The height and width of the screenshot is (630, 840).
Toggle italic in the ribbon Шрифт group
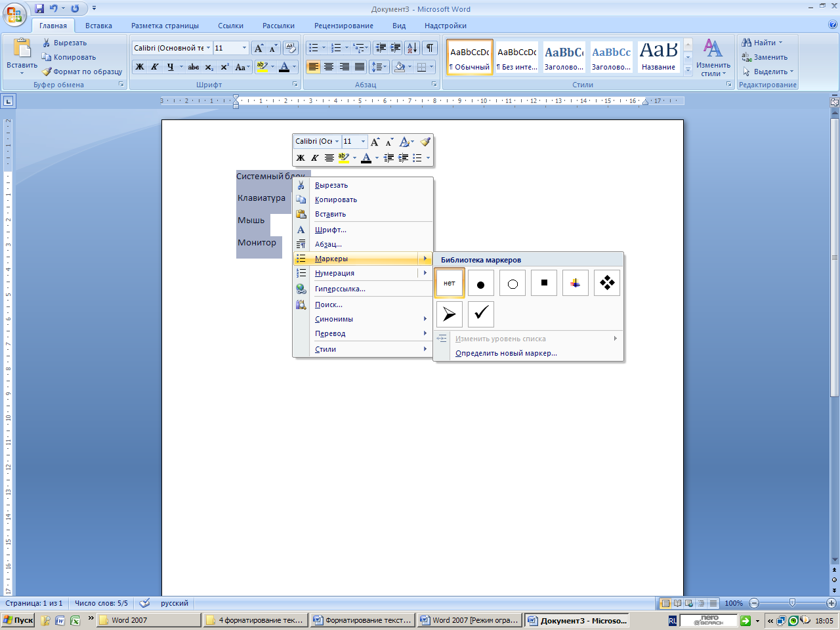155,67
